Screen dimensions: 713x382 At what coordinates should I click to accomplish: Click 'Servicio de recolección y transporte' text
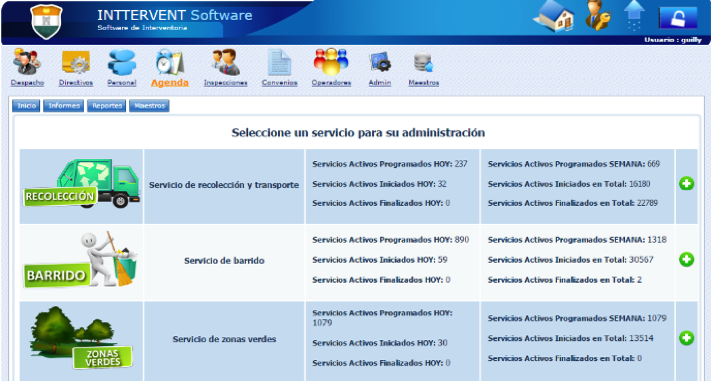click(224, 185)
